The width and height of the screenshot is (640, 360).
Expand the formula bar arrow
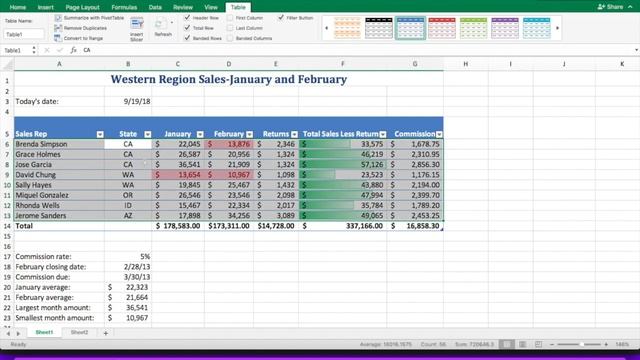pyautogui.click(x=636, y=50)
